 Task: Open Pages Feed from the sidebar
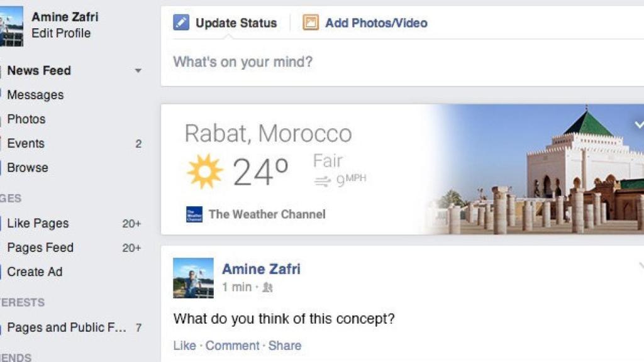point(39,248)
